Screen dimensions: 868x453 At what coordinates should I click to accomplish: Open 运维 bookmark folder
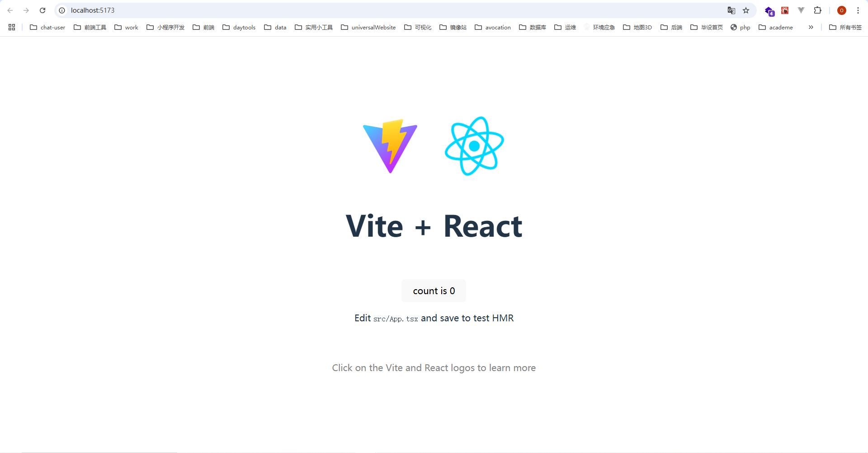(565, 27)
